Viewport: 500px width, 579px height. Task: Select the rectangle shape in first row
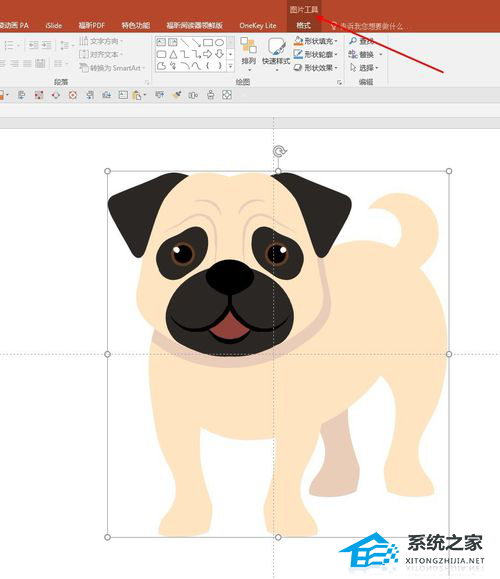click(x=208, y=42)
